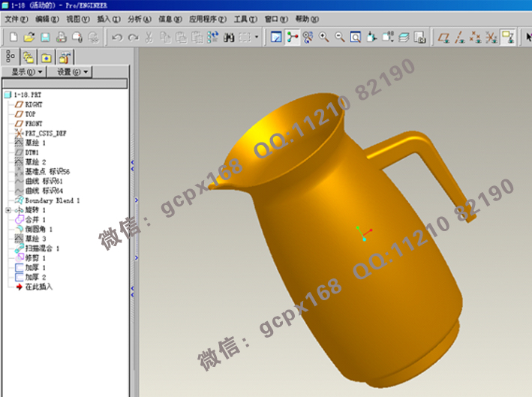Click the 在此插入 insert marker

tap(39, 287)
